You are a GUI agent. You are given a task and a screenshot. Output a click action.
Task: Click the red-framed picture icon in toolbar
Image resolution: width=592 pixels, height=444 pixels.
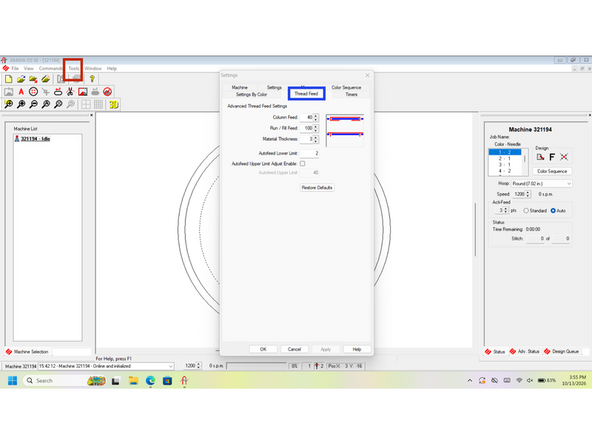83,92
